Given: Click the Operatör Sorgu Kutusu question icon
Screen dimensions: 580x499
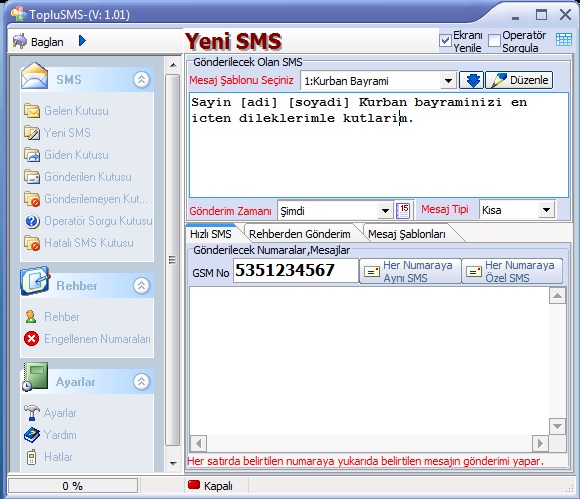Looking at the screenshot, I should point(32,221).
